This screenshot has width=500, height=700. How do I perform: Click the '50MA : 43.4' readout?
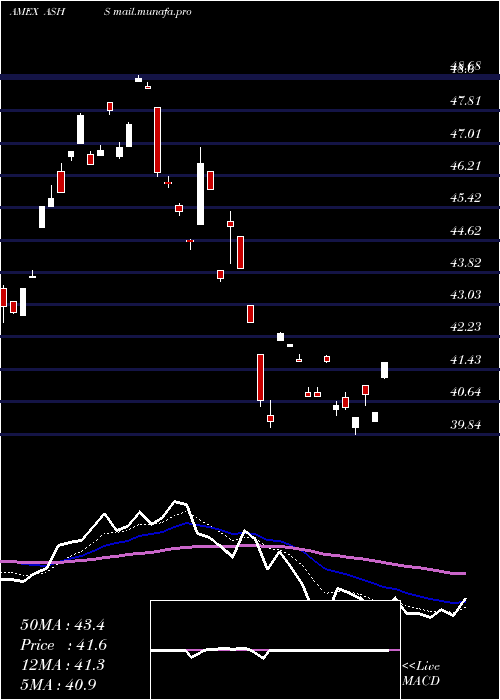[x=62, y=625]
